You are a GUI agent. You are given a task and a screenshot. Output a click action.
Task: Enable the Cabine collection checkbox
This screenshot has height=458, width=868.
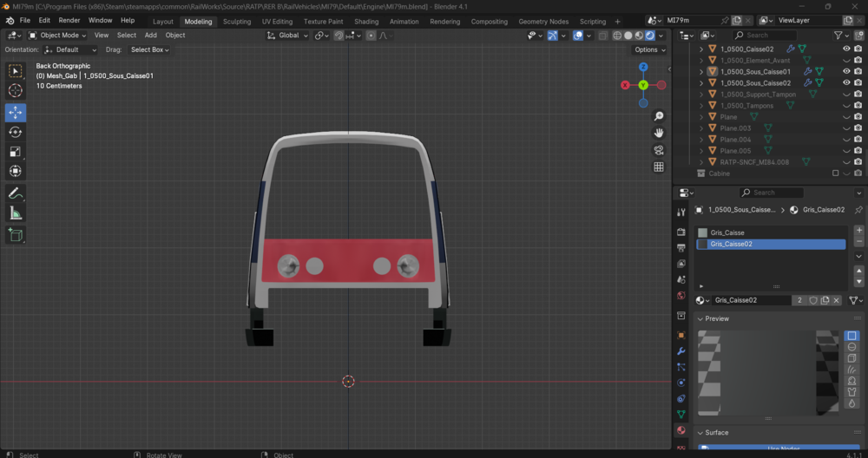pyautogui.click(x=835, y=173)
